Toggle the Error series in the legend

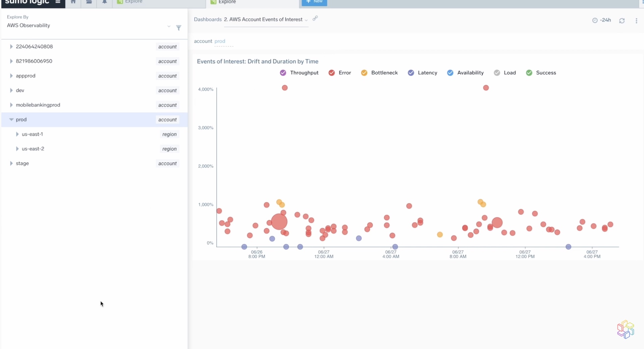[332, 72]
